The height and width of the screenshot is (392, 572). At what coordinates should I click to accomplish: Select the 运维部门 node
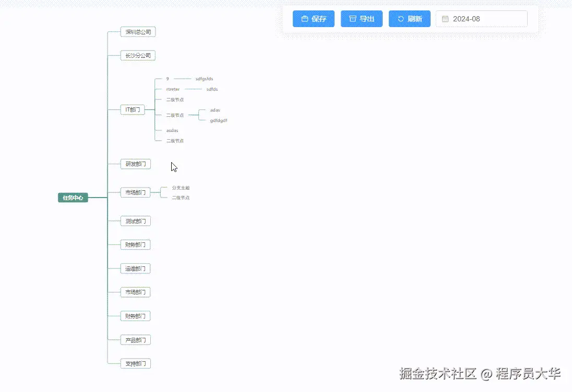coord(135,269)
